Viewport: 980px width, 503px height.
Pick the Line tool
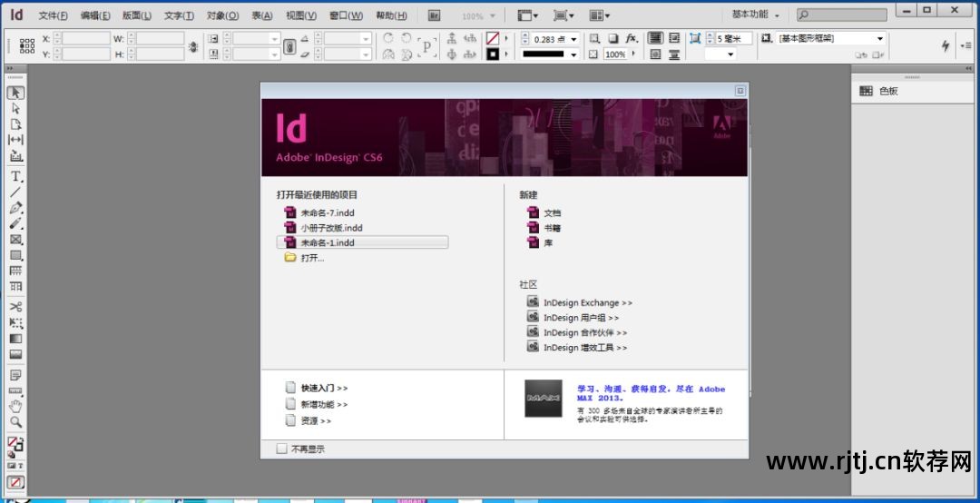pos(15,192)
